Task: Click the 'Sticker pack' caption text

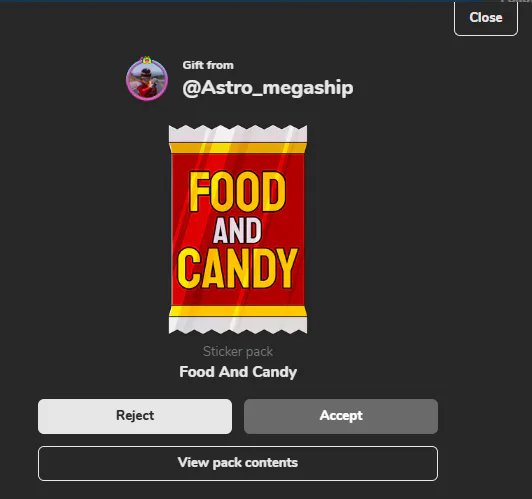Action: (x=238, y=351)
